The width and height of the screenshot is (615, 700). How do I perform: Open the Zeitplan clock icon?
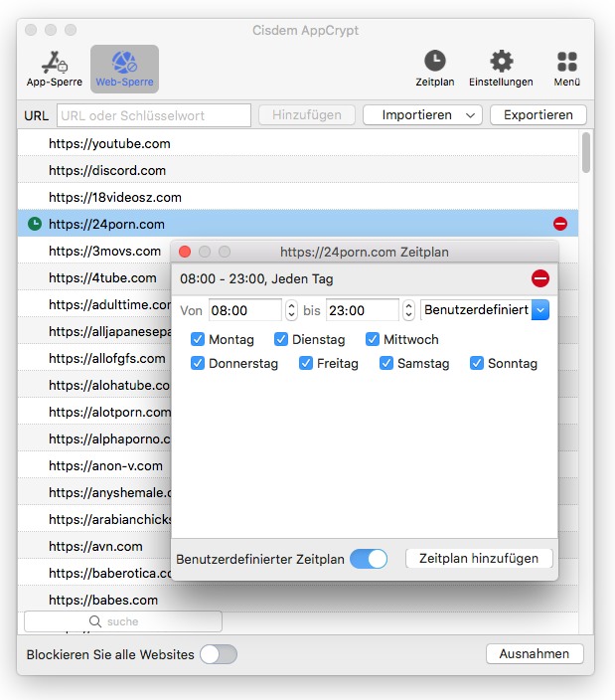click(x=435, y=70)
